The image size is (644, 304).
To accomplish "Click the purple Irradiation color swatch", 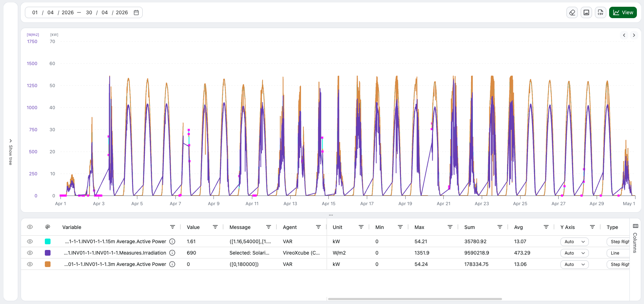I will [x=48, y=253].
